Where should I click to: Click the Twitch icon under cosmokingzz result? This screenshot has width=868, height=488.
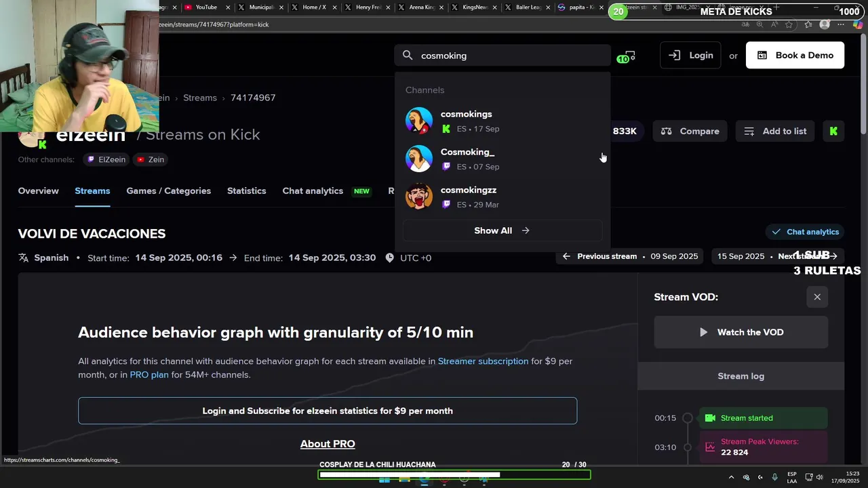[x=446, y=205]
